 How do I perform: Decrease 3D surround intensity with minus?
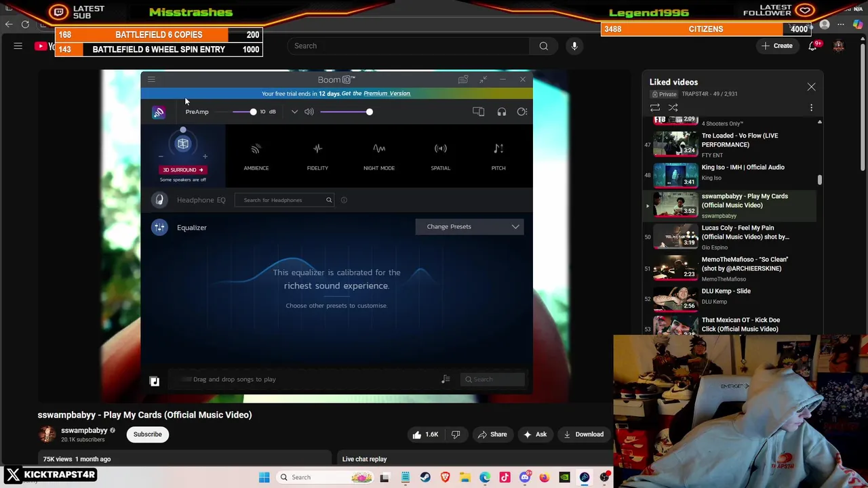click(161, 157)
